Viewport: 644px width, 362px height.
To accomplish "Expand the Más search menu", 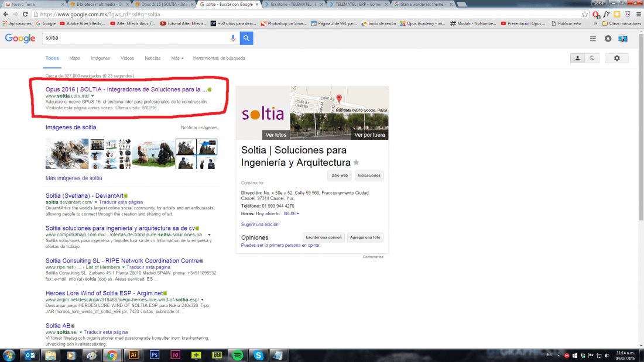I will coord(177,58).
